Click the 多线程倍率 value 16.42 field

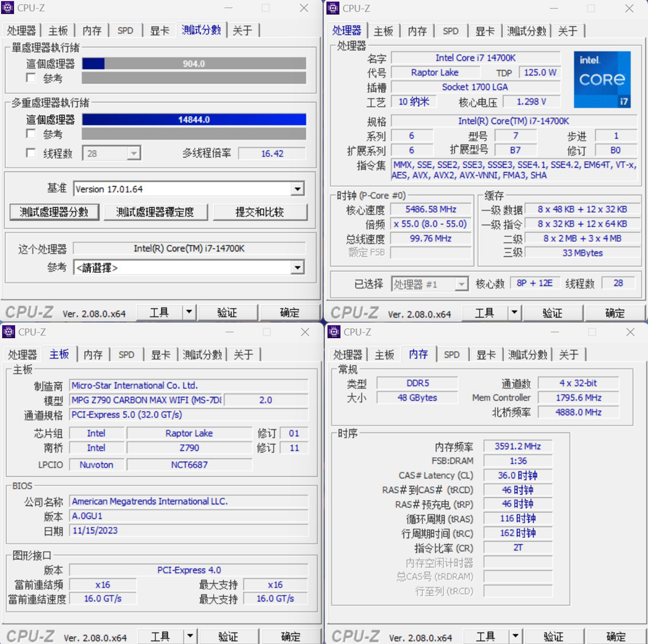tap(272, 153)
